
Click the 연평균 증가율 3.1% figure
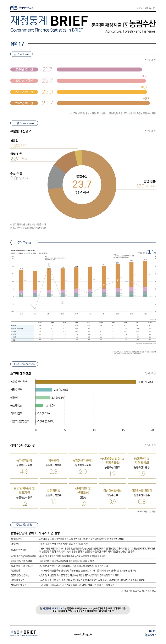pyautogui.click(x=147, y=252)
